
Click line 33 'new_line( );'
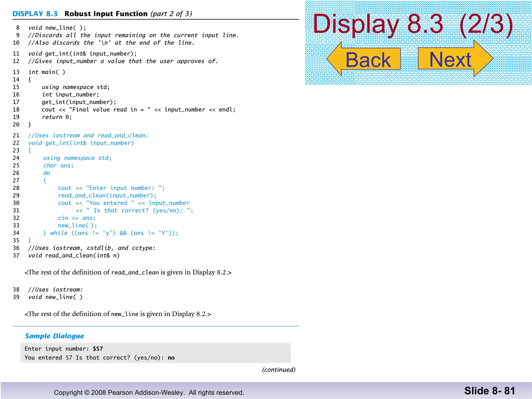[x=77, y=226]
